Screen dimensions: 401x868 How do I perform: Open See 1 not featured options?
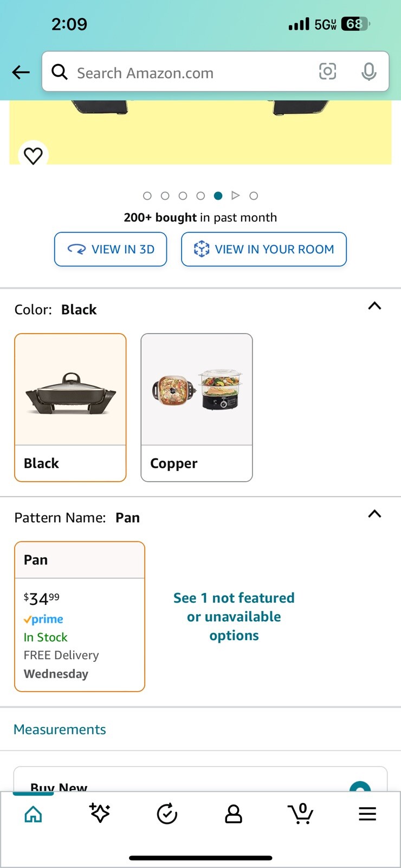pos(234,616)
